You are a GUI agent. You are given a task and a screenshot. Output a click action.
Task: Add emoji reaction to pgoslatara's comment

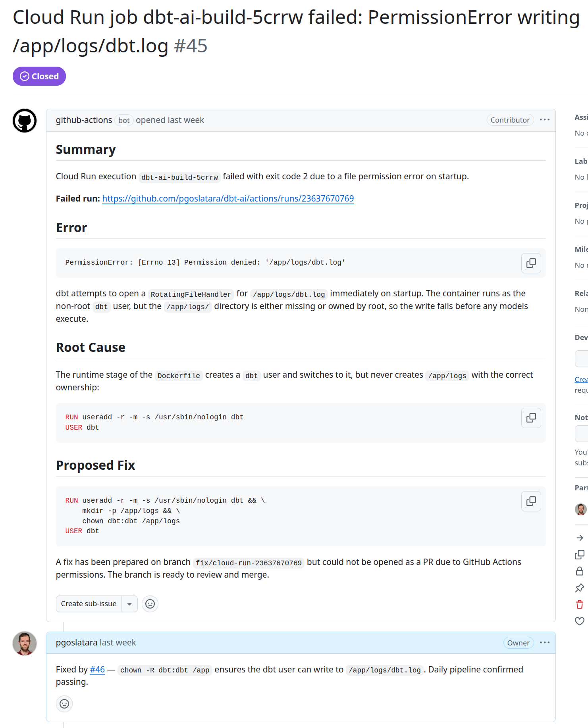point(64,704)
